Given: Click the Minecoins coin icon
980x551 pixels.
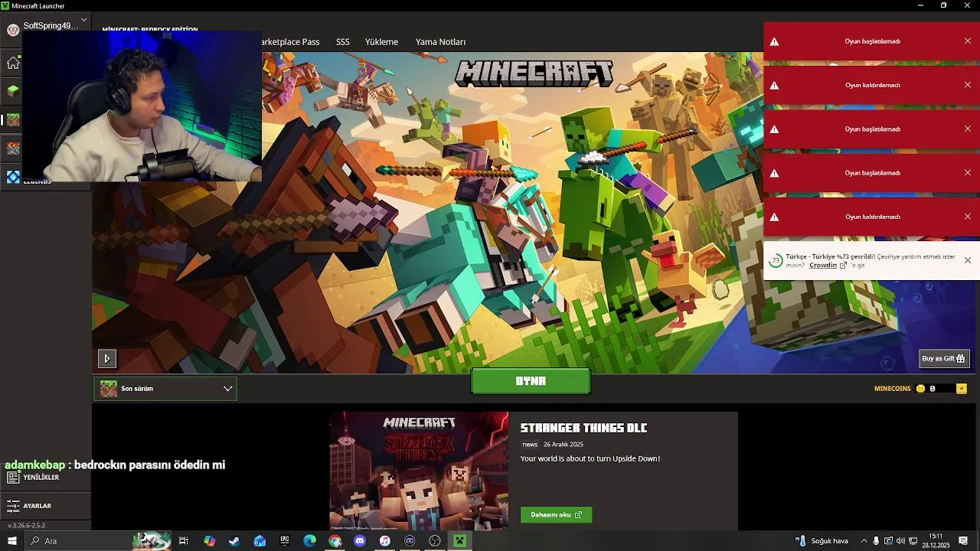Looking at the screenshot, I should pos(921,389).
